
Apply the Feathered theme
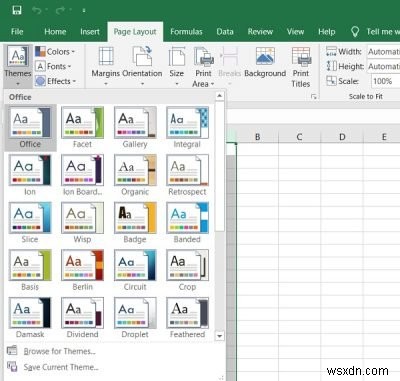(187, 318)
